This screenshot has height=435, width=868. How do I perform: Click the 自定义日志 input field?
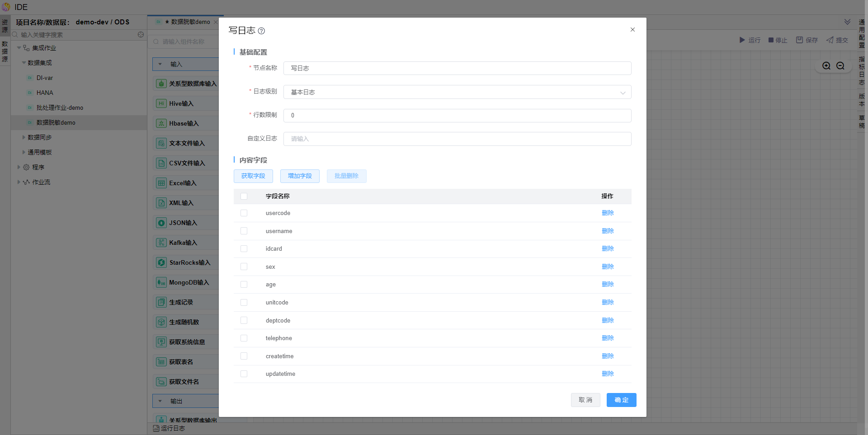coord(457,139)
